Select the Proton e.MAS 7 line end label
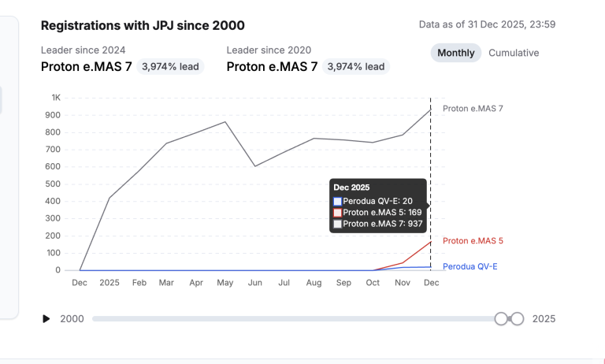 pos(473,109)
